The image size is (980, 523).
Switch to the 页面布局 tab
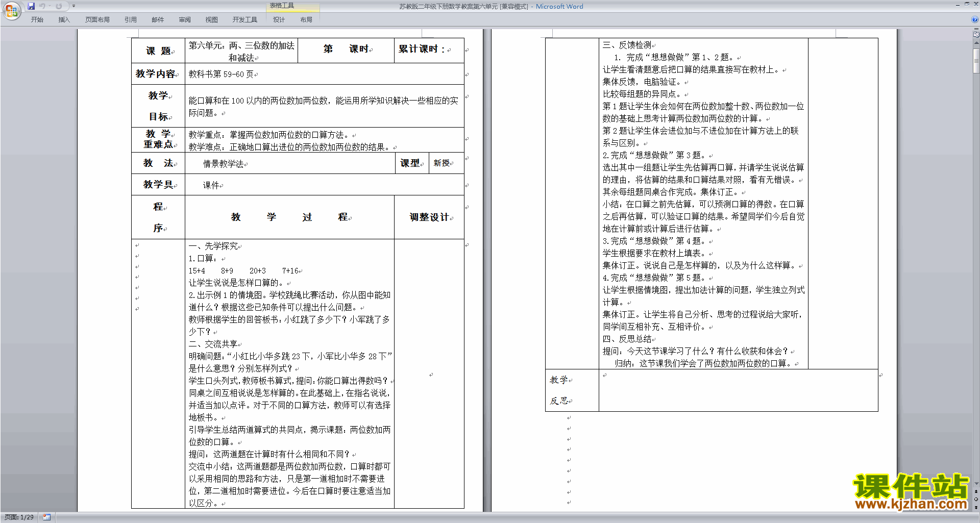pos(97,19)
